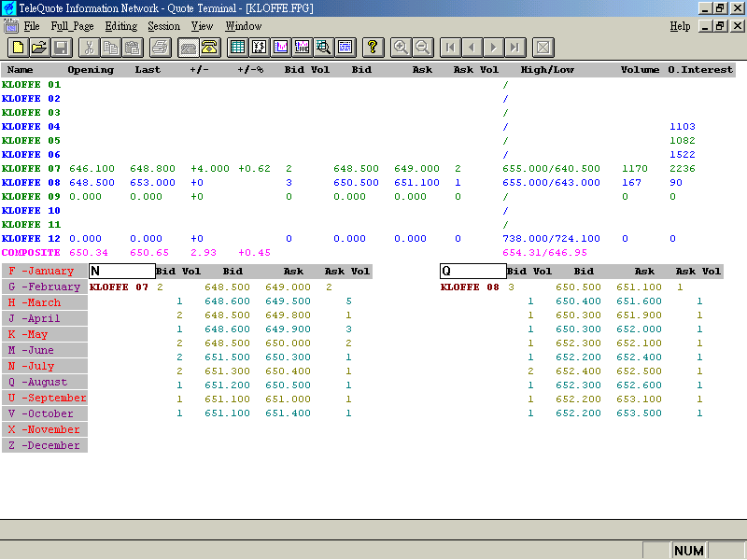Click the month code input showing Q
Screen dimensions: 747x560
[473, 271]
